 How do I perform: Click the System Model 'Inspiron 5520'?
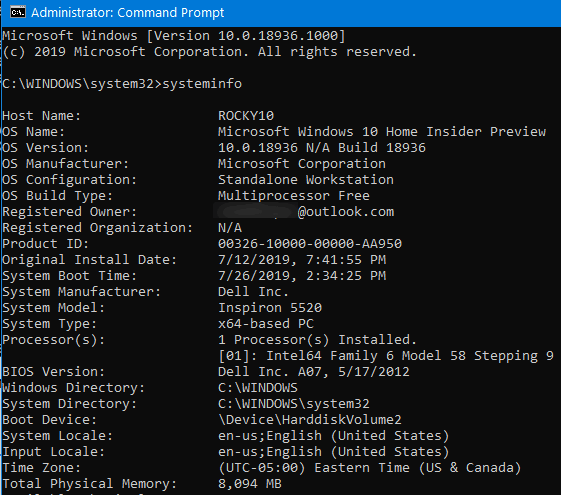270,308
